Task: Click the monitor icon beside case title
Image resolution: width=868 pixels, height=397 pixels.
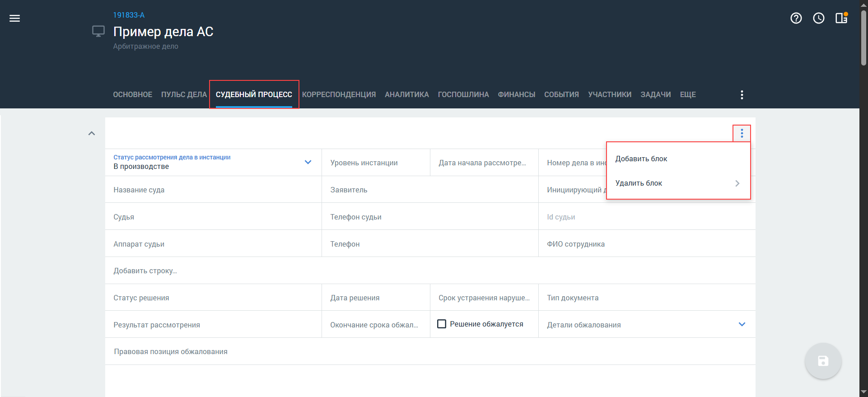Action: [x=98, y=31]
